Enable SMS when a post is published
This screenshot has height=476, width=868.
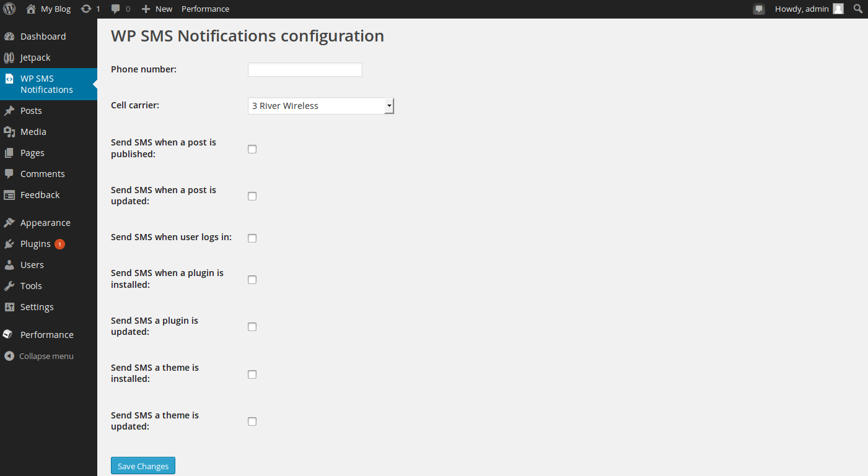tap(252, 149)
